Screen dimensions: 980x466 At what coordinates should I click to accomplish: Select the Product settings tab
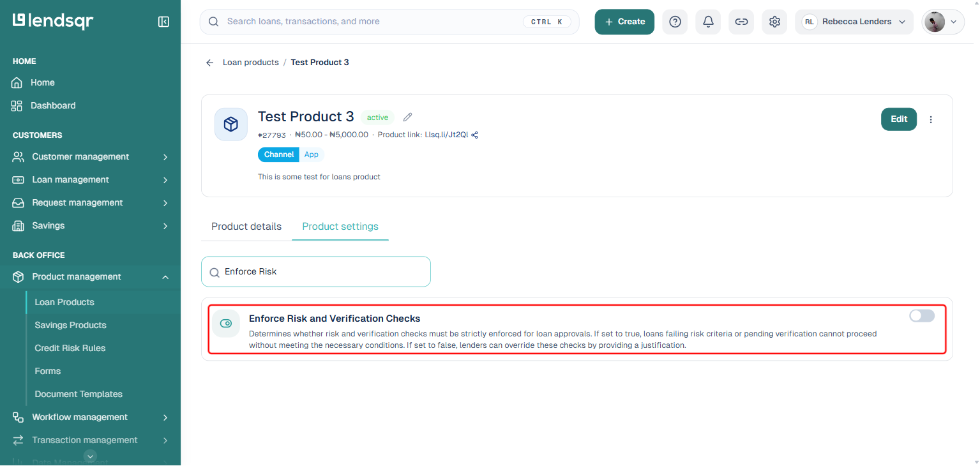(x=340, y=227)
